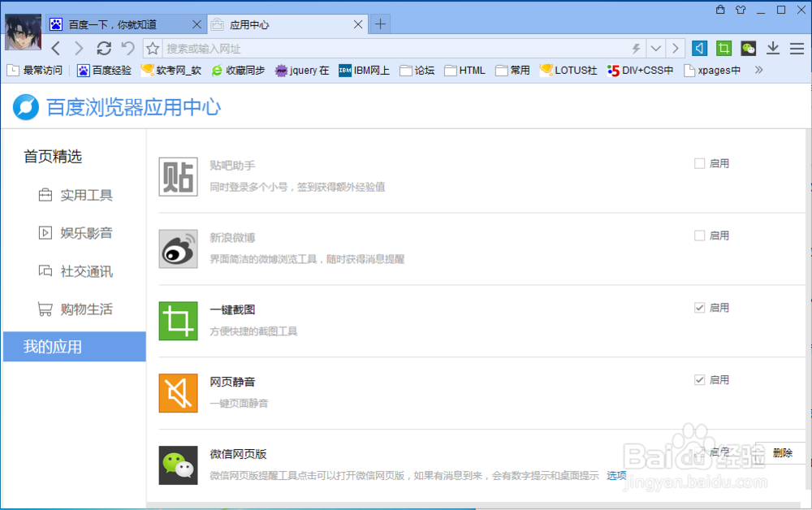Viewport: 812px width, 510px height.
Task: Enable the 新浪微博 checkbox
Action: [699, 236]
